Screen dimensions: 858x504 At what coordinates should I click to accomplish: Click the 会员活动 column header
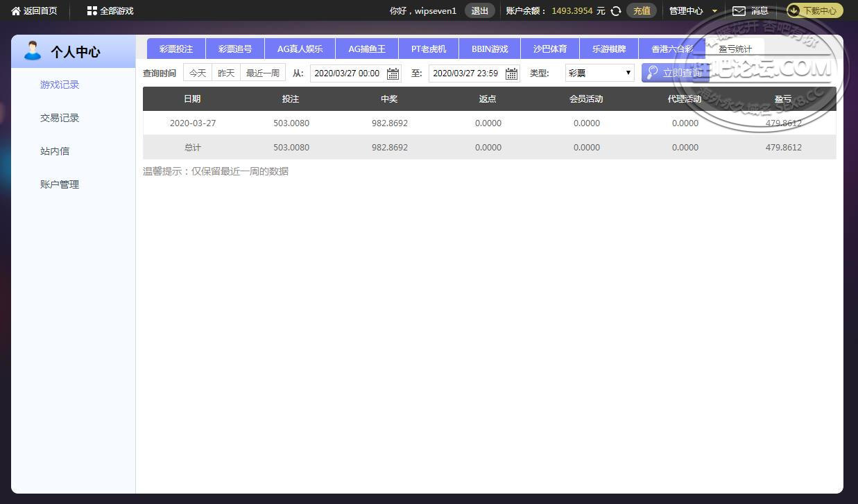[x=586, y=99]
